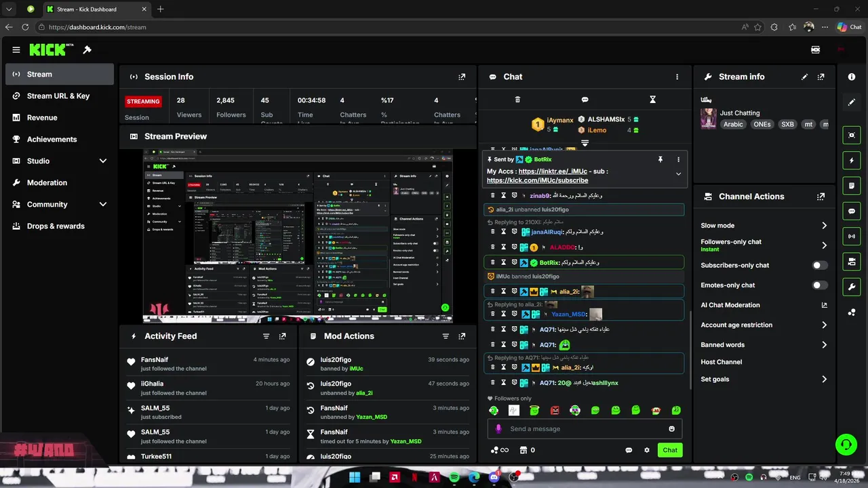Expand Banned words settings
This screenshot has height=488, width=868.
coord(824,345)
